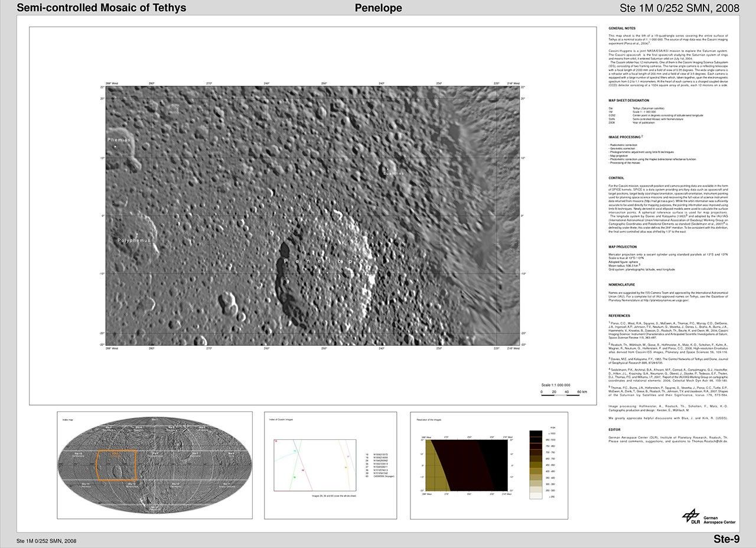Click the DLR logo icon

[x=690, y=516]
